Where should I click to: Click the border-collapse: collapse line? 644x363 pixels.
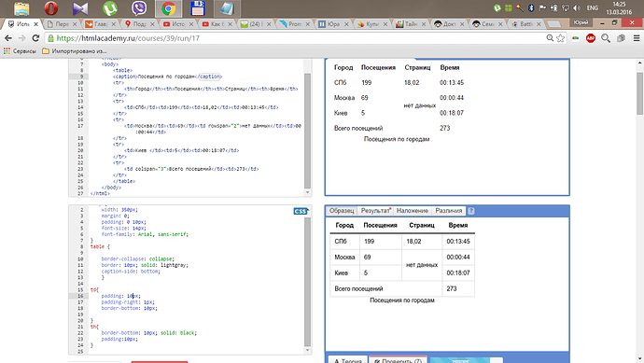(137, 259)
